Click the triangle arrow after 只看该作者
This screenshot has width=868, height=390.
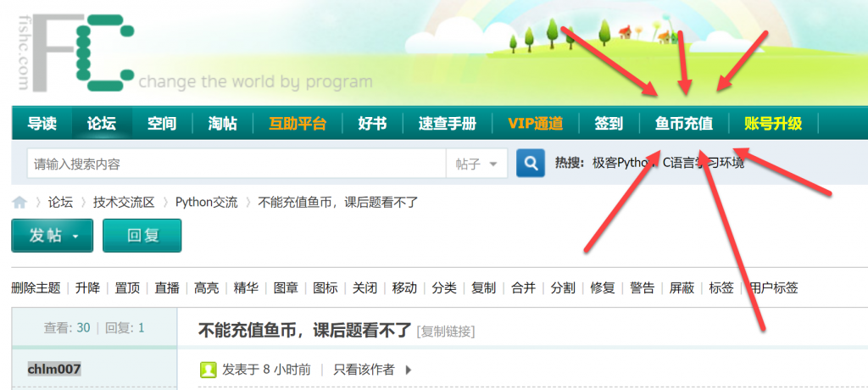(x=409, y=370)
